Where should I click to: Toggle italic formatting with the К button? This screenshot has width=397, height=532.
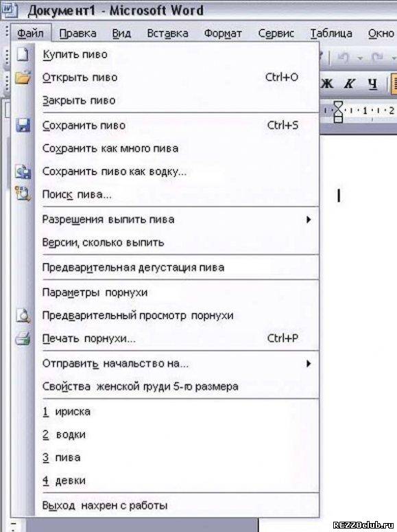(x=350, y=83)
